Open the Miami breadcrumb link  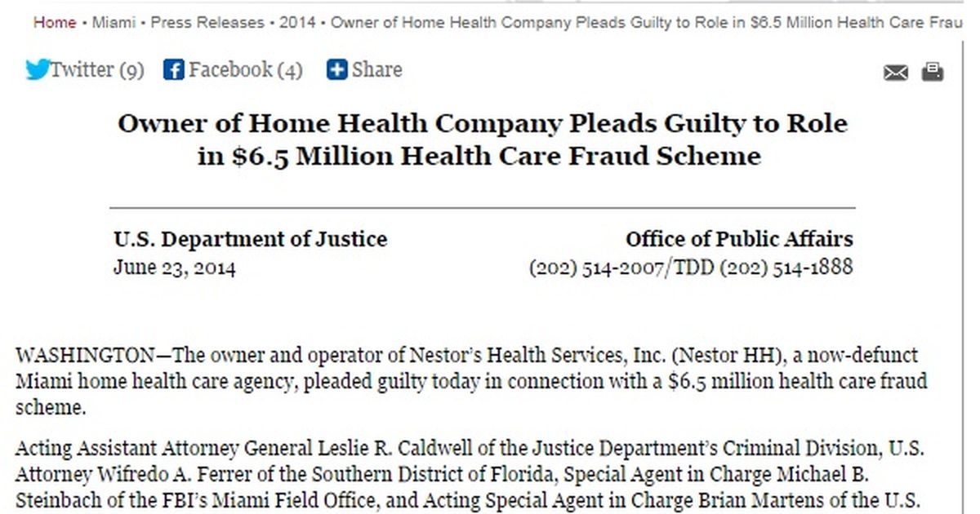(114, 23)
